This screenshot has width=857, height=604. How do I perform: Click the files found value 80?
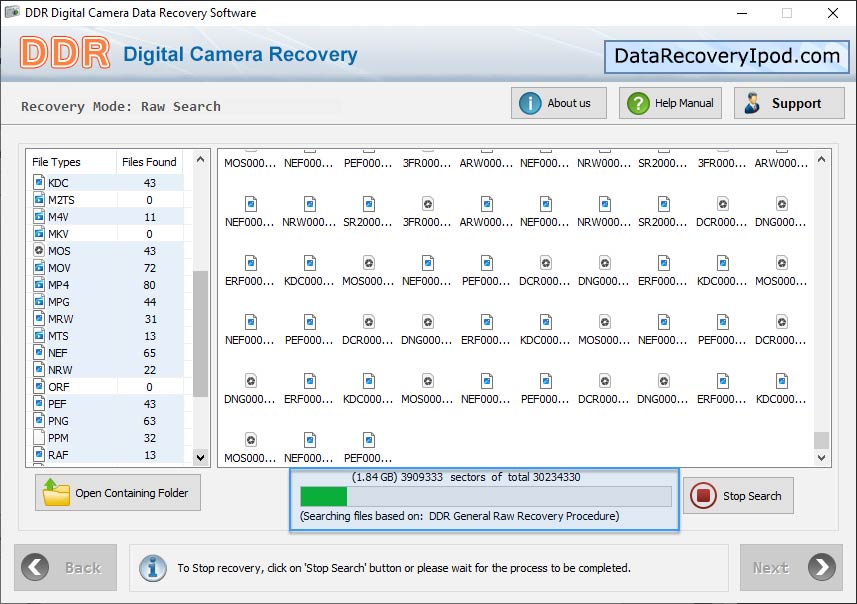coord(150,285)
